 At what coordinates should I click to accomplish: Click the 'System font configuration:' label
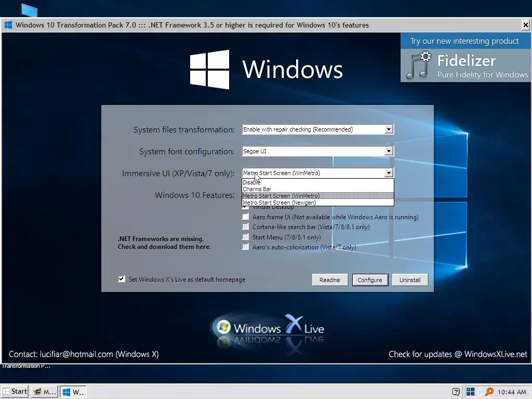[x=187, y=151]
